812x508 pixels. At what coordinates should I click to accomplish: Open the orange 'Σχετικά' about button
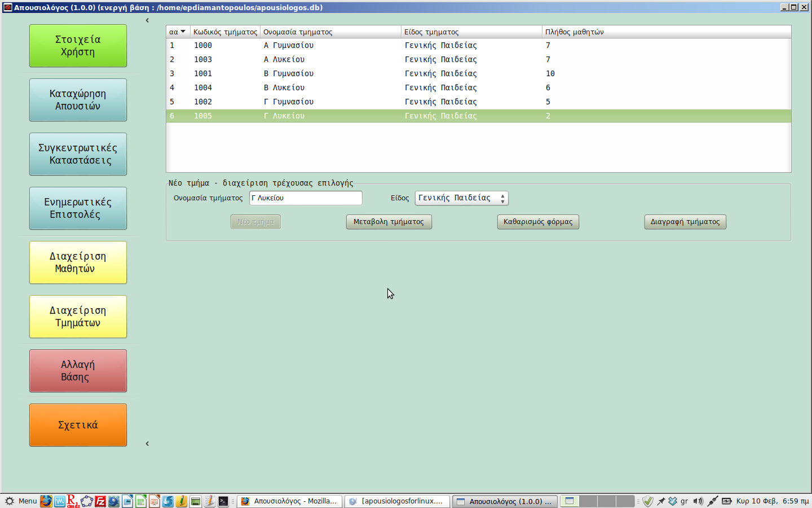click(x=78, y=425)
